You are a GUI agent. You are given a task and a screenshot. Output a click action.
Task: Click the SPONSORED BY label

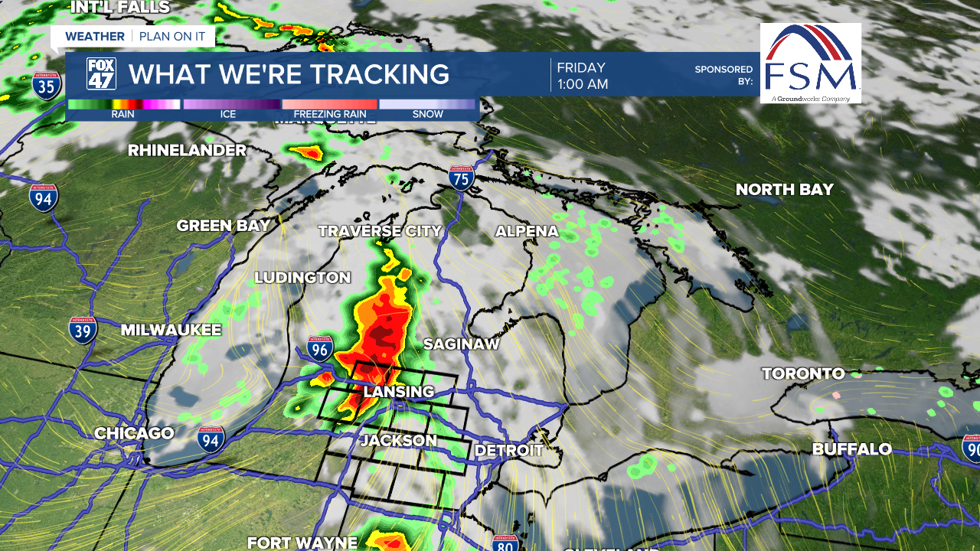718,70
